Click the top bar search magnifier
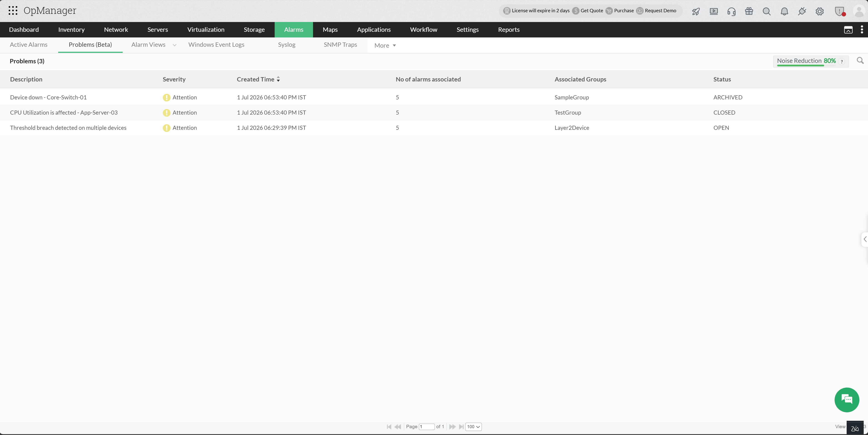This screenshot has width=868, height=435. (x=767, y=11)
